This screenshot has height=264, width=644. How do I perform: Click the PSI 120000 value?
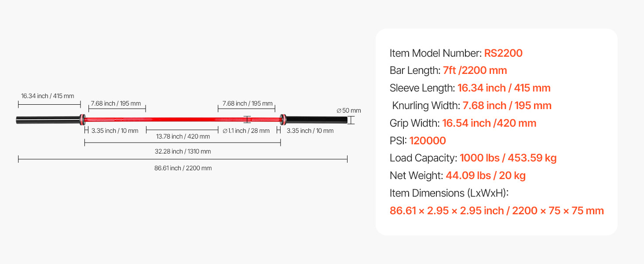[x=427, y=141]
